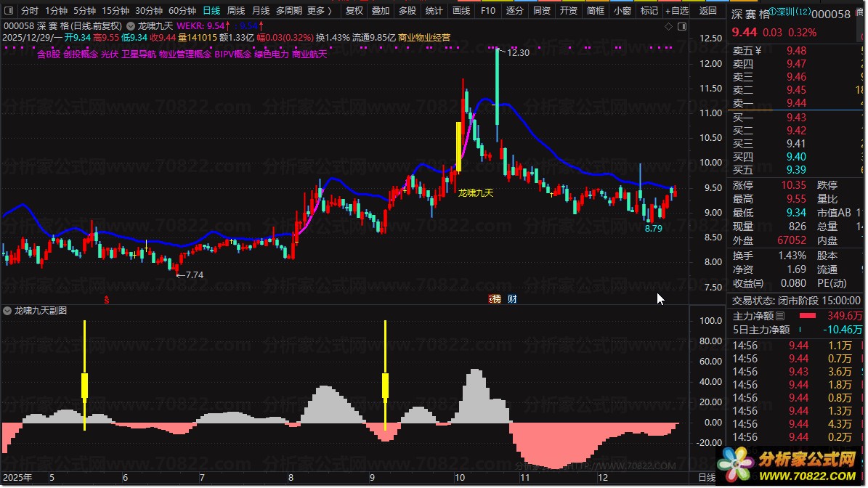Click stock code 000058 in quote panel

[831, 15]
